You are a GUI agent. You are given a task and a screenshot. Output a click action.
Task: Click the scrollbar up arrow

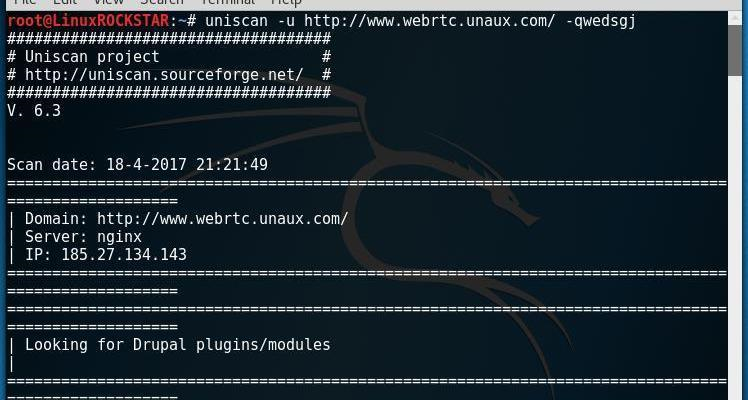click(735, 18)
